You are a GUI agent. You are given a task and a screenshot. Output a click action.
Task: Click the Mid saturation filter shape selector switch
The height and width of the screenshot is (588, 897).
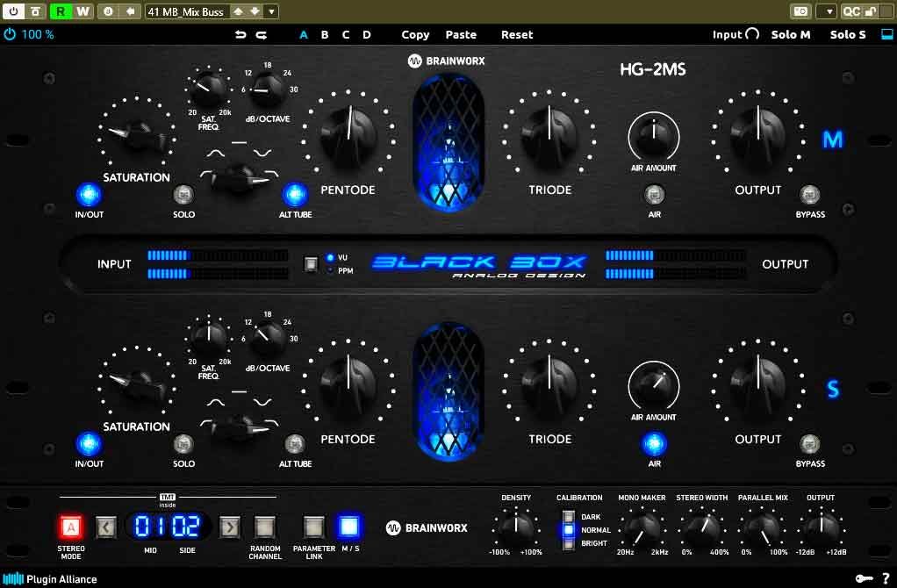click(x=239, y=177)
